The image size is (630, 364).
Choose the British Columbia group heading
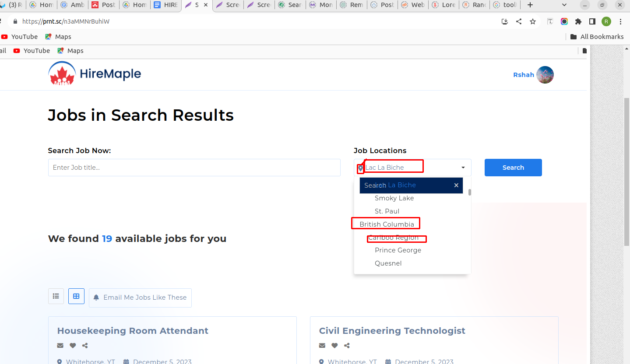(387, 224)
